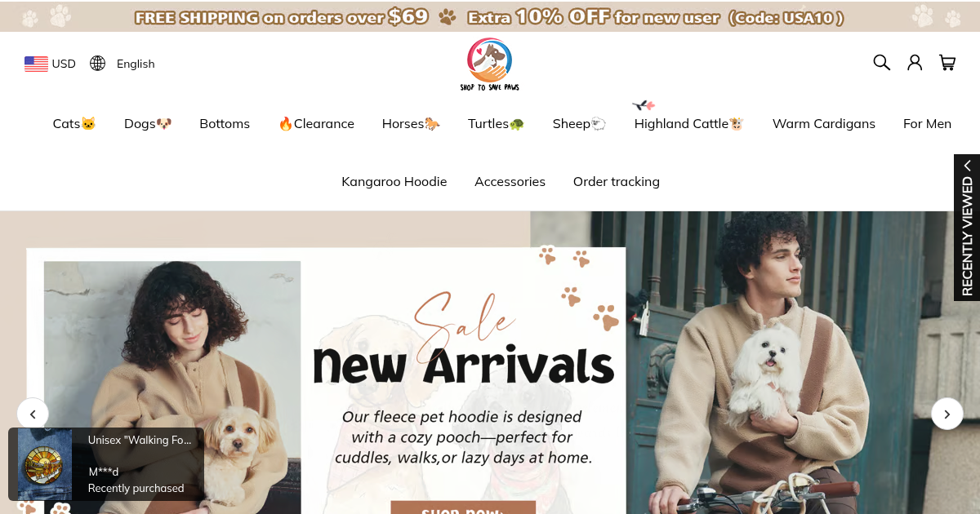Open the English language selector

click(x=136, y=64)
